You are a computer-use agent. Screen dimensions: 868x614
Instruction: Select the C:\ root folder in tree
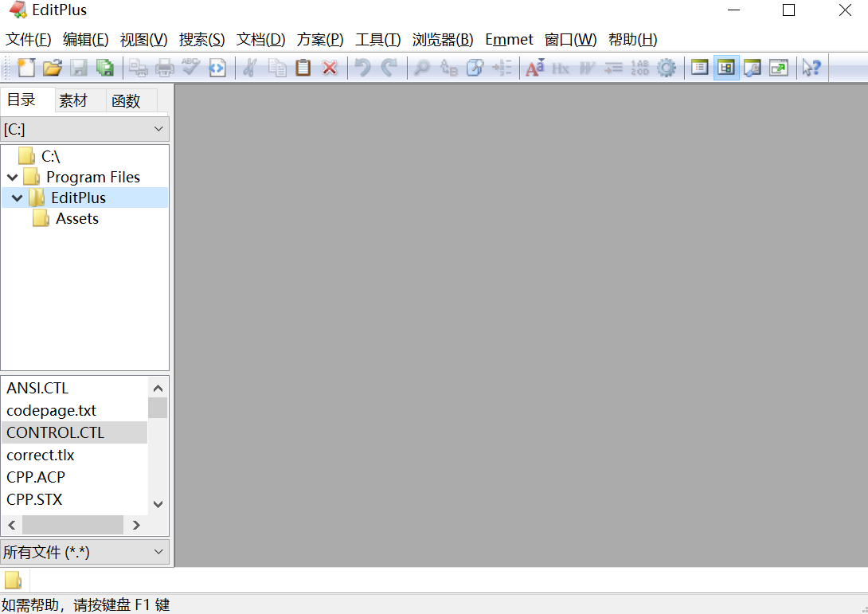pyautogui.click(x=50, y=157)
